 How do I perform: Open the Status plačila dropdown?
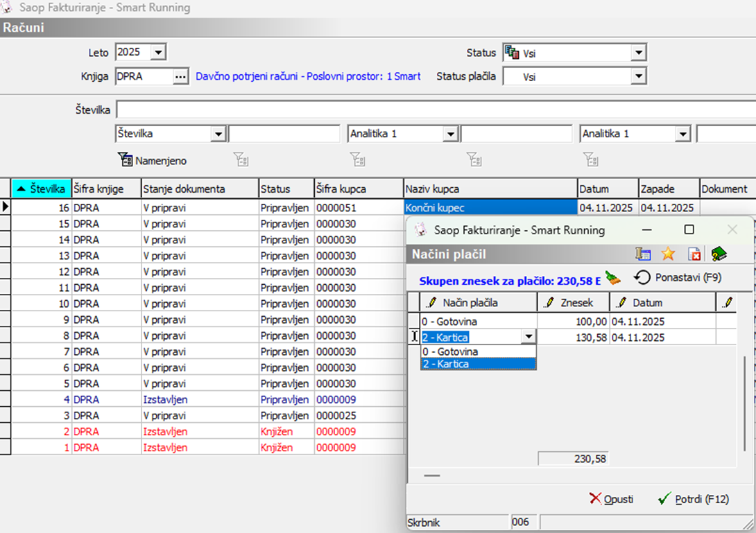coord(638,77)
